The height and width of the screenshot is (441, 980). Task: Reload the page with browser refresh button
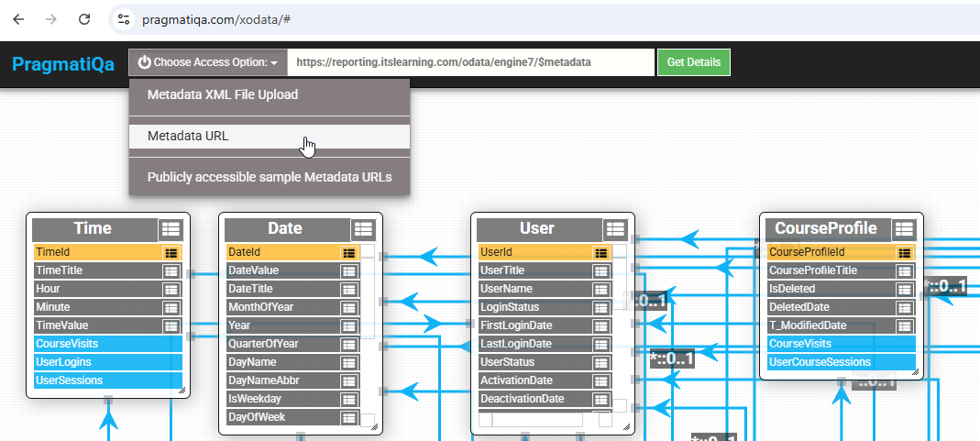click(x=83, y=18)
